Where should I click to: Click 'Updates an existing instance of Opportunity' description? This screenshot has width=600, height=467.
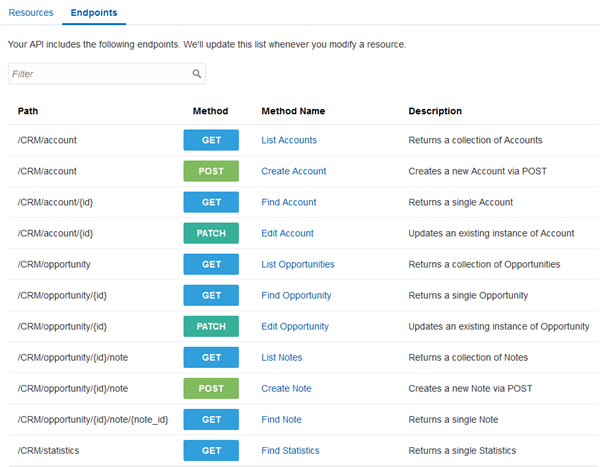499,326
